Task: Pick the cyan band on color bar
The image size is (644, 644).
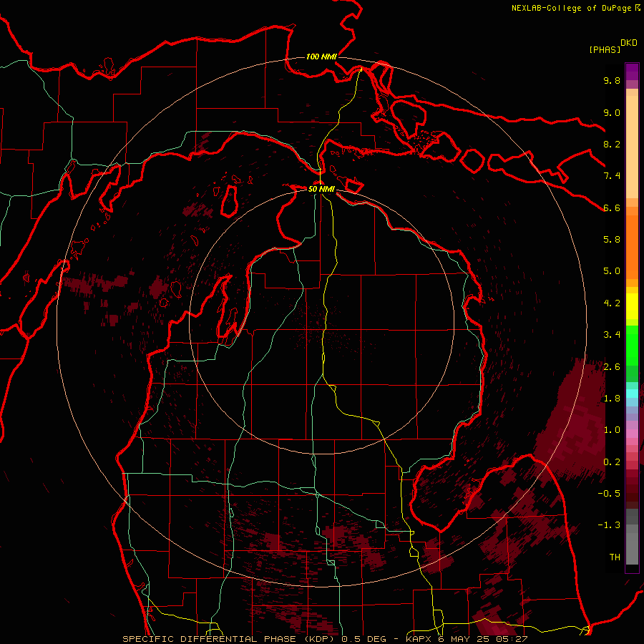Action: 632,394
